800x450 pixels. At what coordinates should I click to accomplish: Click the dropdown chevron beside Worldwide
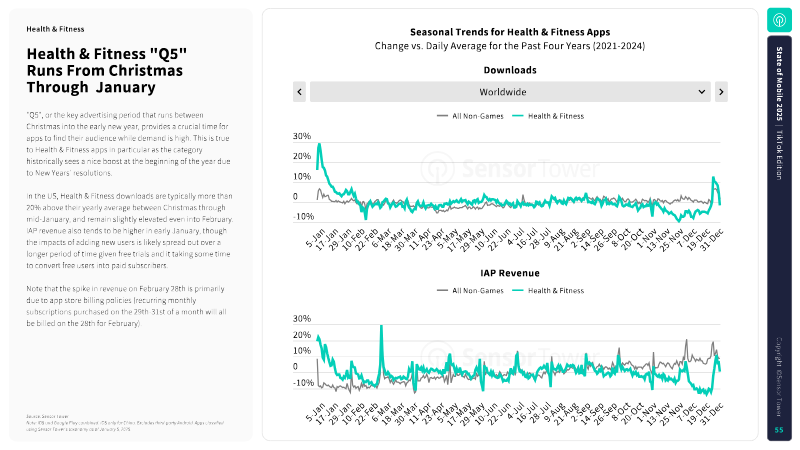[x=702, y=92]
